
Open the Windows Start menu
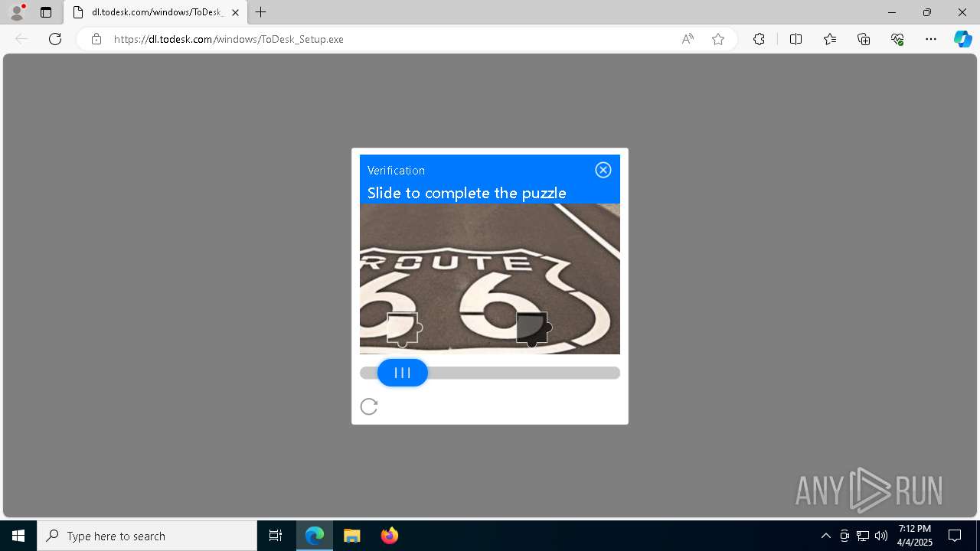pos(18,536)
